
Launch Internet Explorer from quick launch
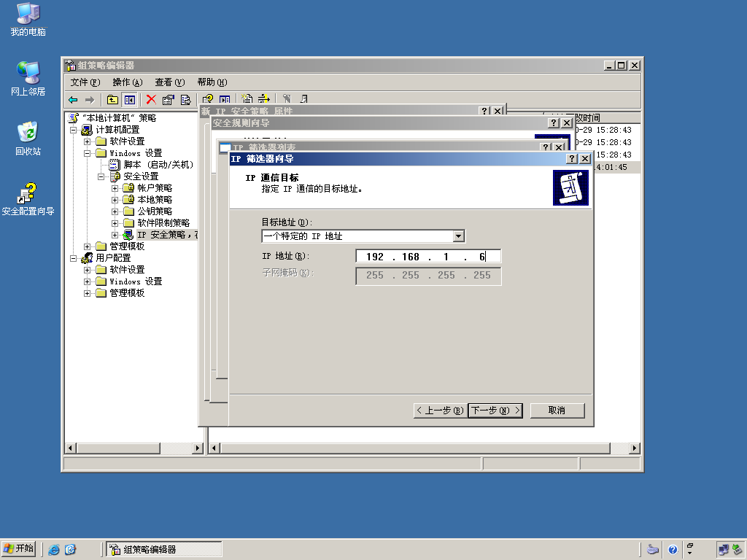click(x=54, y=550)
